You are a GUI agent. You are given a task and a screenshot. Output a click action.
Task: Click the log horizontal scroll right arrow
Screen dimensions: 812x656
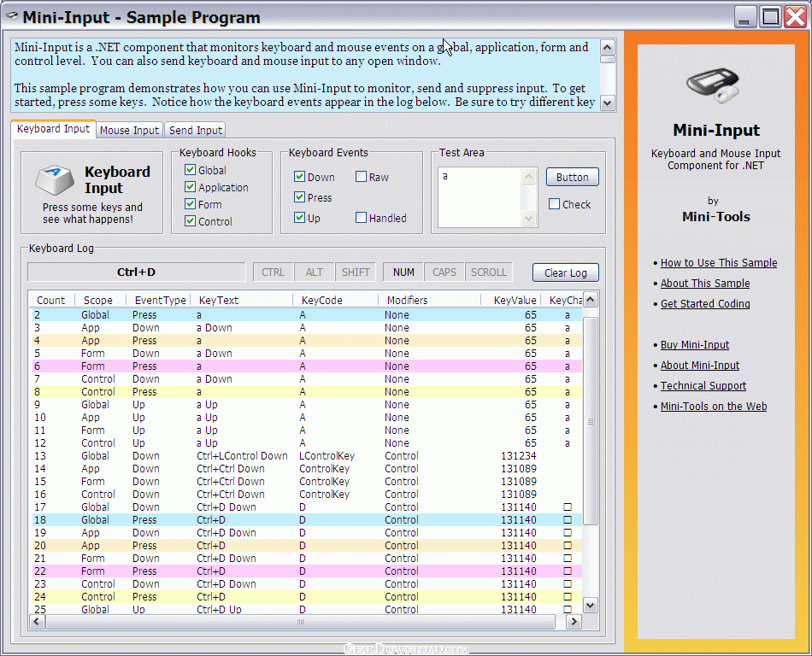(x=574, y=622)
